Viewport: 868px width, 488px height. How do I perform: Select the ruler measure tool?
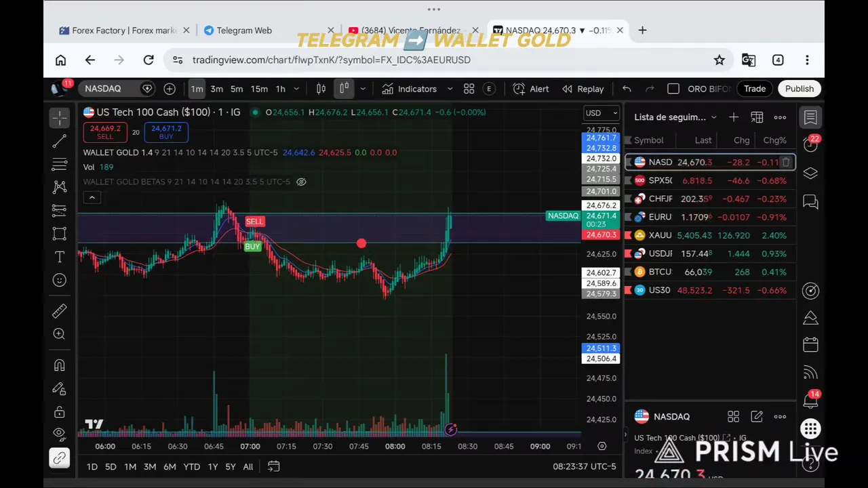tap(60, 310)
